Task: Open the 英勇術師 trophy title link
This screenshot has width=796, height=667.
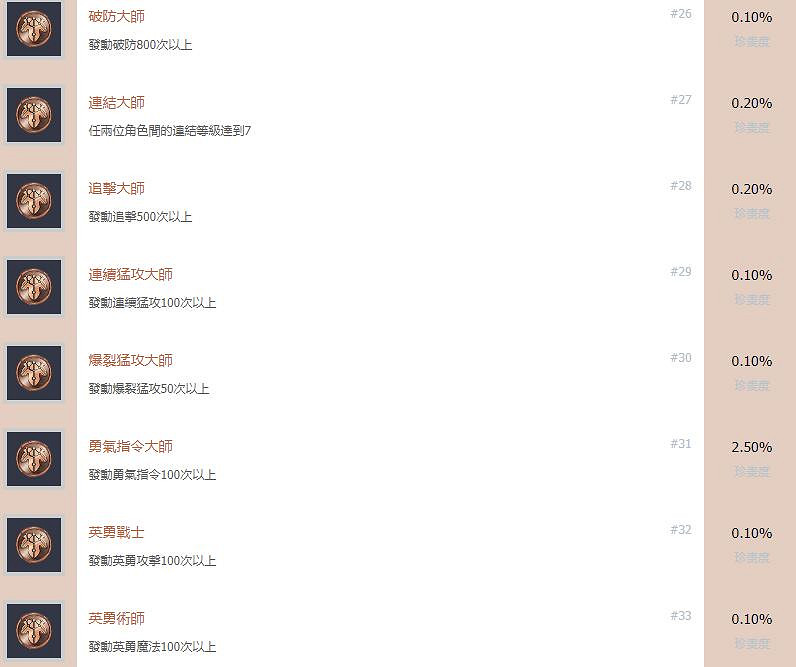Action: pyautogui.click(x=116, y=619)
